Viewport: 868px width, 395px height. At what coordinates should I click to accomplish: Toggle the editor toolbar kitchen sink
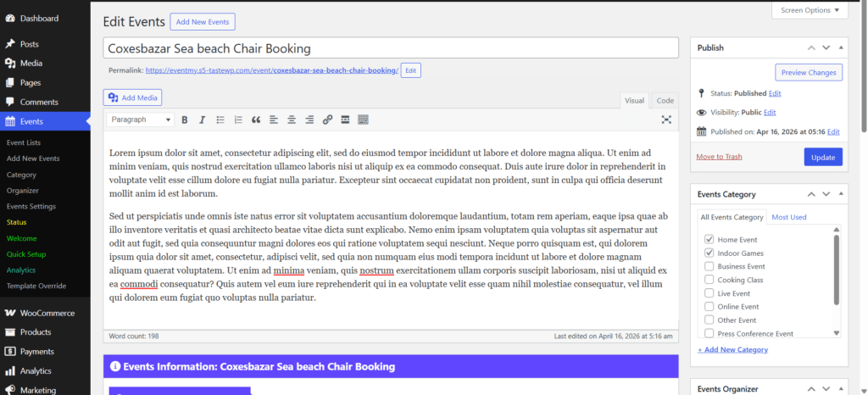coord(363,120)
